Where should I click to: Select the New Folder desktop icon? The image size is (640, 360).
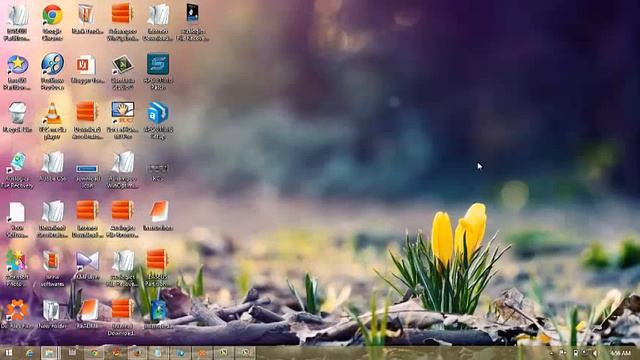pyautogui.click(x=51, y=313)
